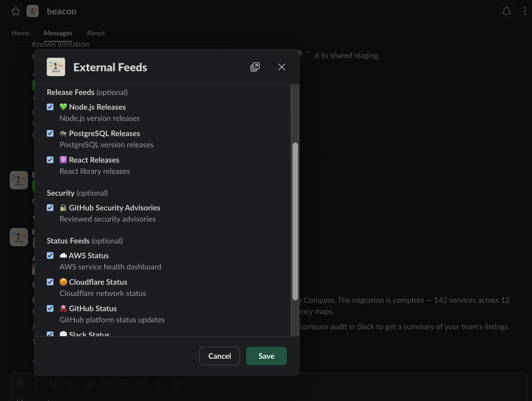The width and height of the screenshot is (532, 401).
Task: Create an ordered list
Action: coord(106,383)
